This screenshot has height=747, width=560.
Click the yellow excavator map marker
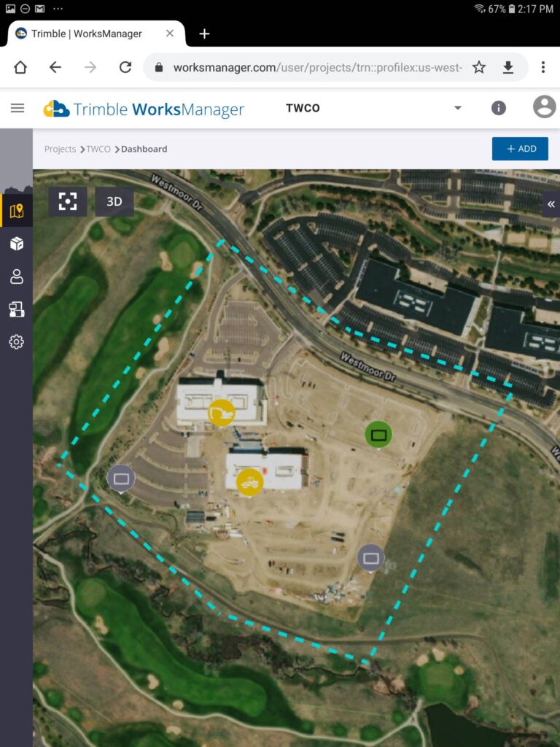pos(222,413)
